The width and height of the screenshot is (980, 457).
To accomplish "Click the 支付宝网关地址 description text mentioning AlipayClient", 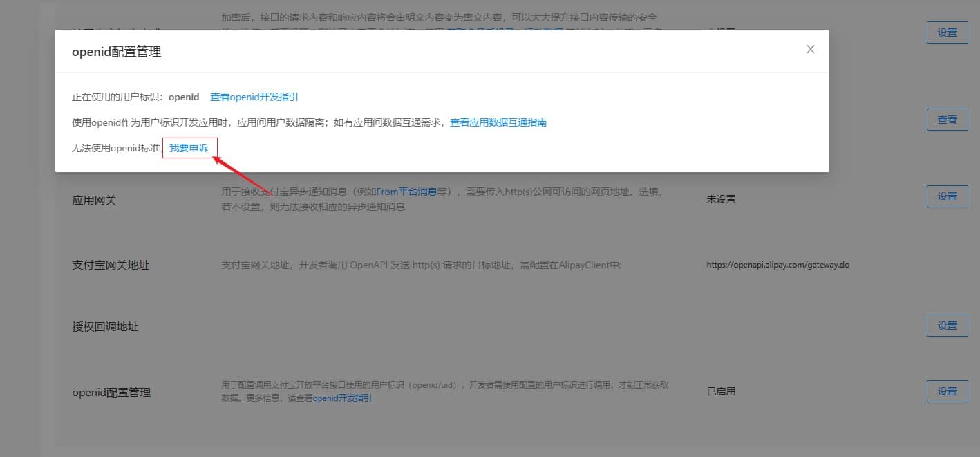I will pyautogui.click(x=422, y=265).
